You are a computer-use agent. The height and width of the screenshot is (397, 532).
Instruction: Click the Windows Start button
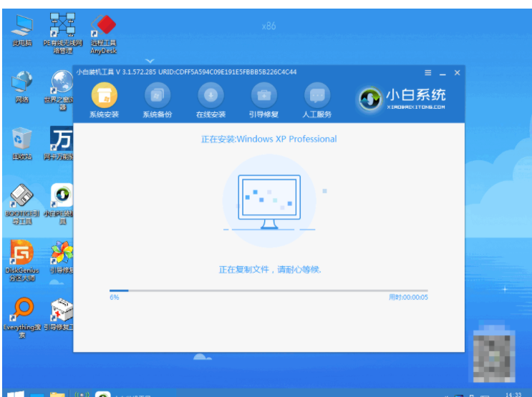(x=13, y=392)
